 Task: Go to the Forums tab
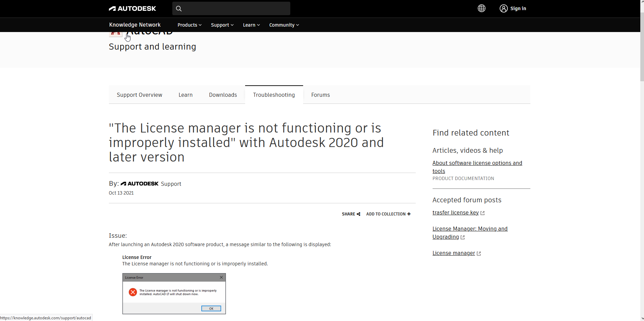tap(321, 95)
